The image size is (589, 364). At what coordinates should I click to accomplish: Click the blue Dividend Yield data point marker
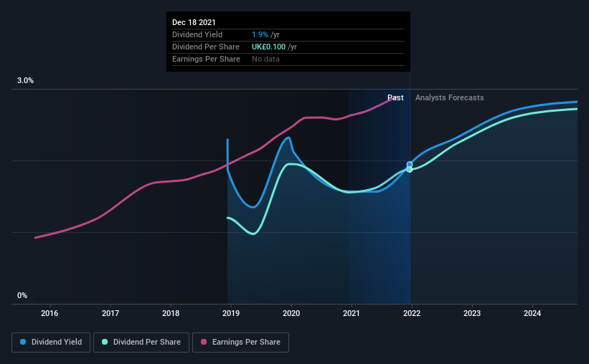pos(410,164)
